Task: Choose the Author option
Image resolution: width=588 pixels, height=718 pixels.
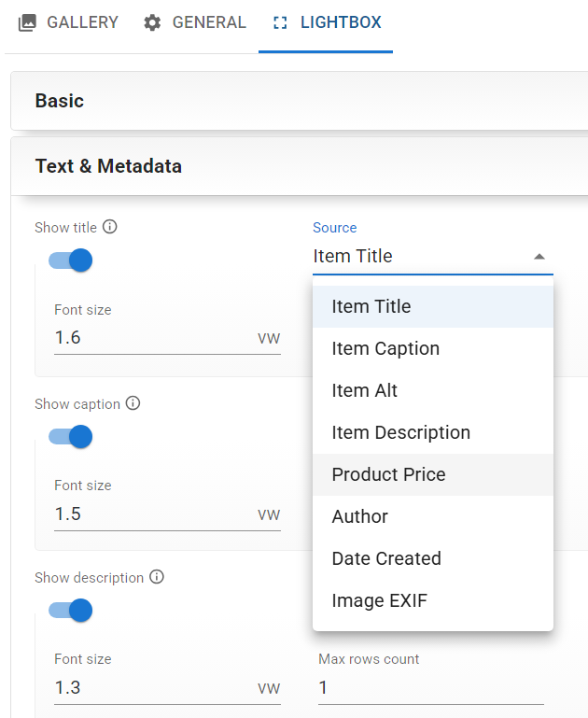Action: pos(359,516)
